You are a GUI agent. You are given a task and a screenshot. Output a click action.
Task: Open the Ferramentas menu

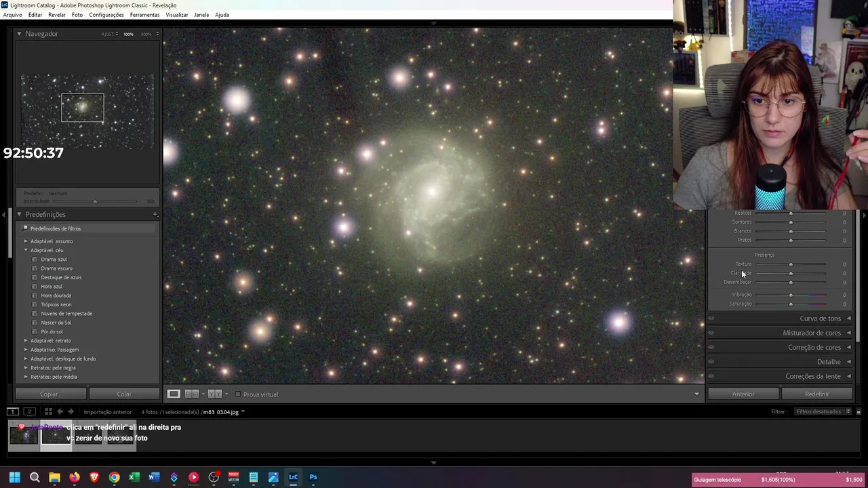tap(144, 15)
